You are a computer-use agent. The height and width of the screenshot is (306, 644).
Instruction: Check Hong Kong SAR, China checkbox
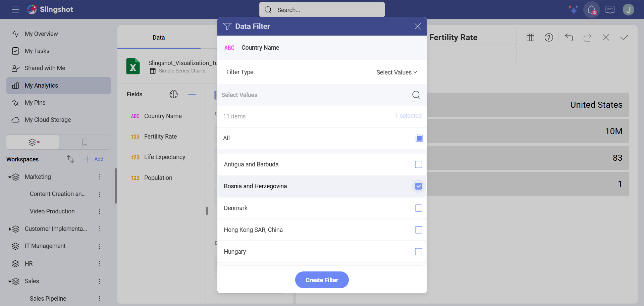tap(419, 230)
